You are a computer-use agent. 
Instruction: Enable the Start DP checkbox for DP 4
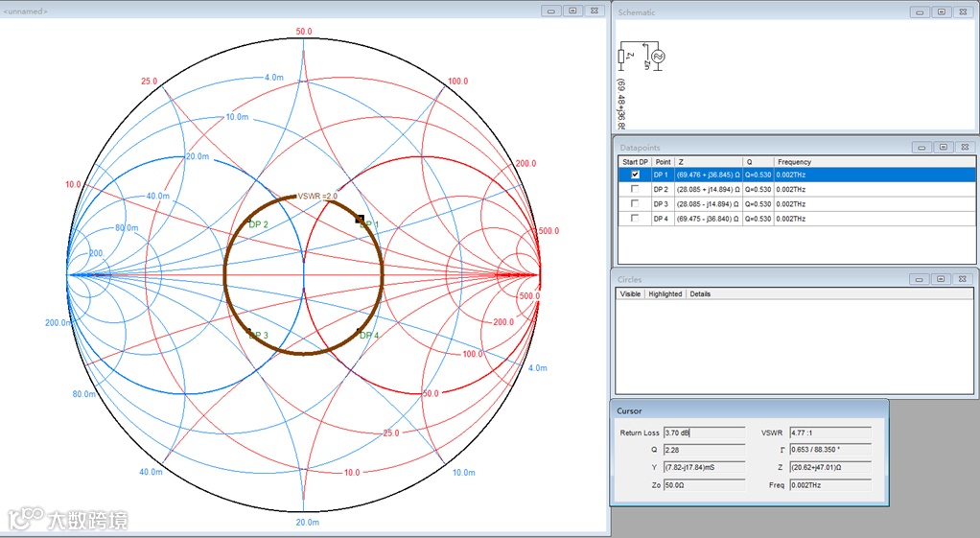[634, 219]
